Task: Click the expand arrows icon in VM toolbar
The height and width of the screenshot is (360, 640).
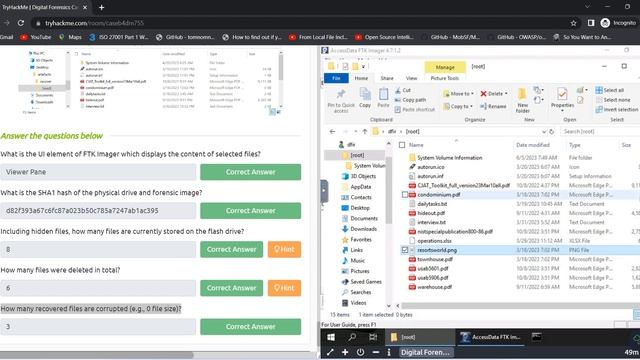Action: [x=330, y=352]
